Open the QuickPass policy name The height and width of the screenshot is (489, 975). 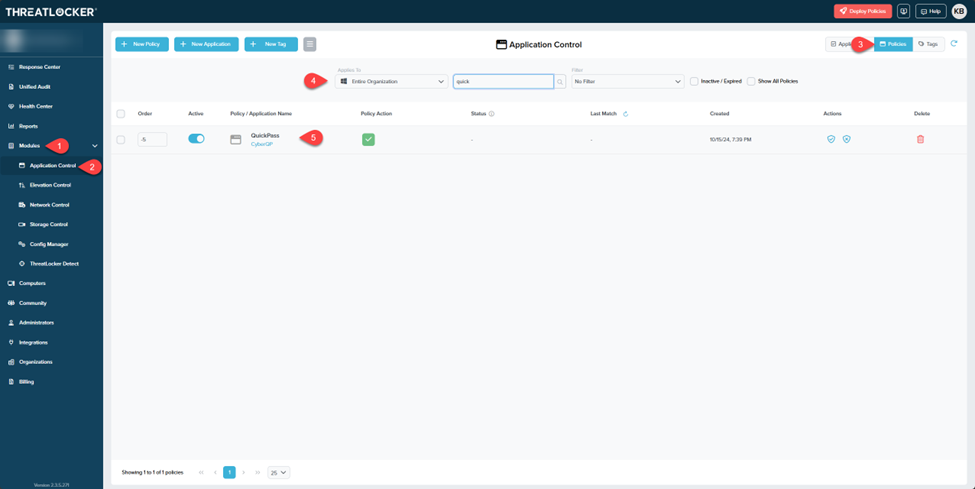[x=265, y=135]
